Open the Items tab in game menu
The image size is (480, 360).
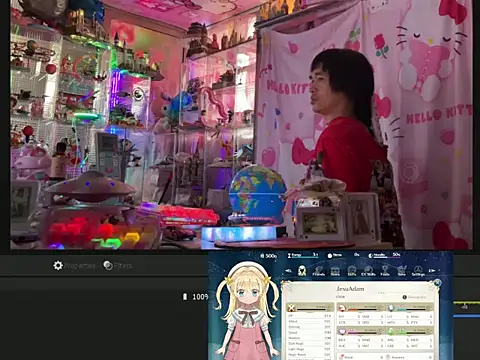pyautogui.click(x=335, y=271)
